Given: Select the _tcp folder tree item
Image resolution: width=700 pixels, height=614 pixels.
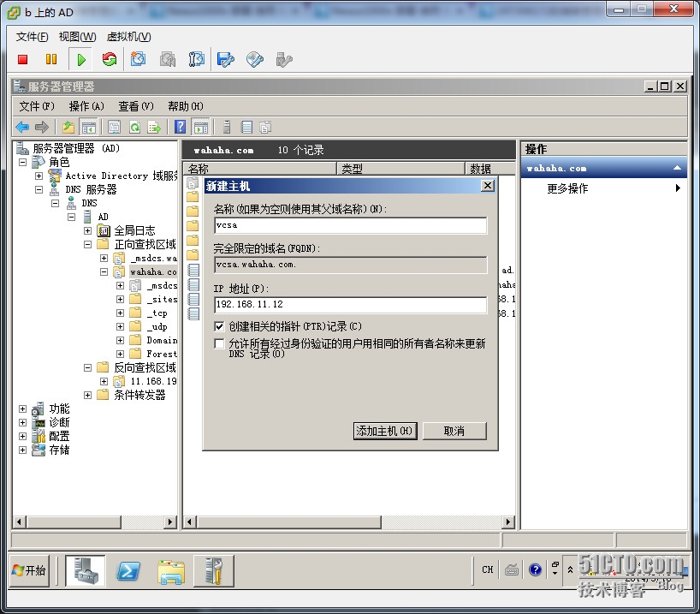Looking at the screenshot, I should [157, 313].
